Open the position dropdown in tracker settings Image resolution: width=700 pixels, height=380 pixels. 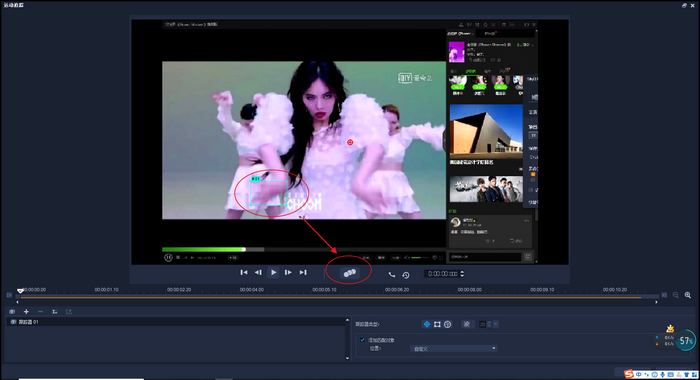click(454, 348)
